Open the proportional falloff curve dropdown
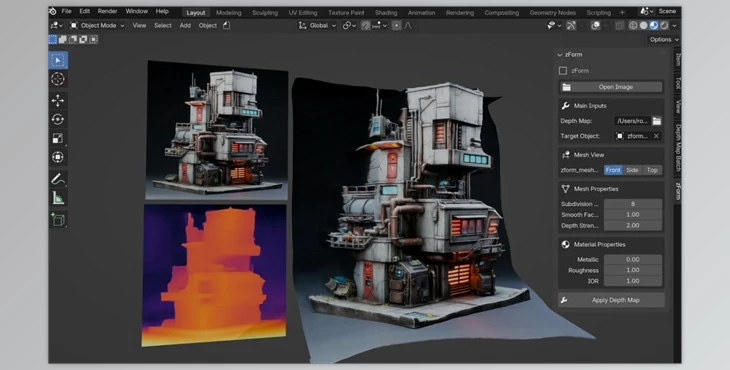The width and height of the screenshot is (730, 370). point(410,26)
